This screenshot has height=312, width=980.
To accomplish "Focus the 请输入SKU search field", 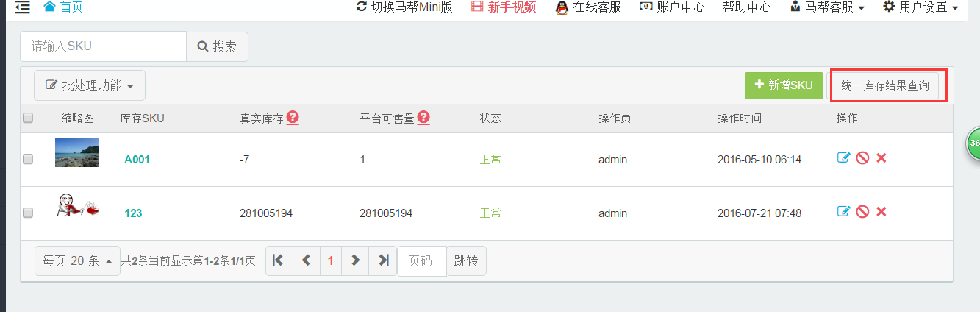I will tap(103, 46).
